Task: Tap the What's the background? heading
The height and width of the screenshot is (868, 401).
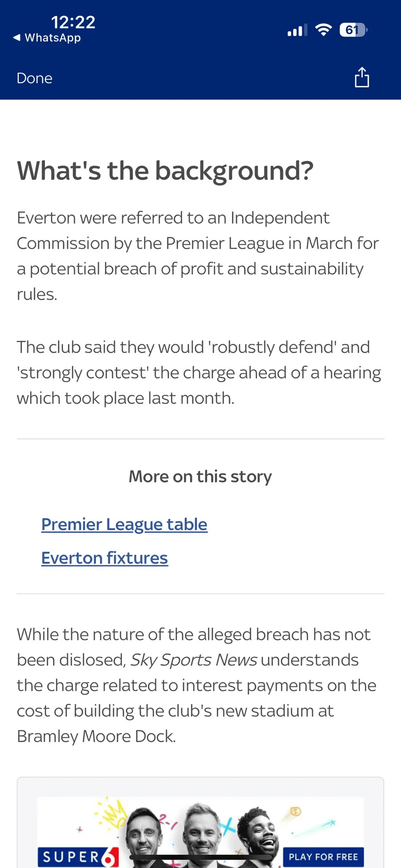Action: point(165,170)
